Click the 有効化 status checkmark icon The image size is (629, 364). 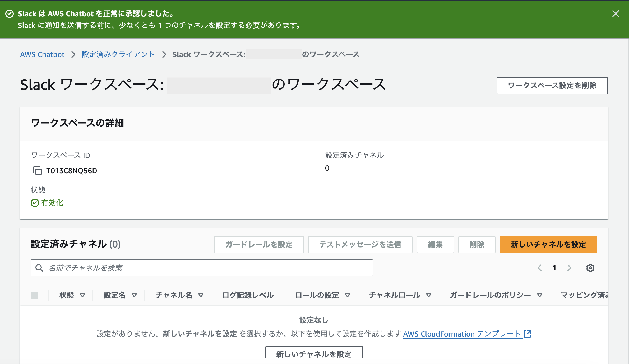tap(35, 203)
